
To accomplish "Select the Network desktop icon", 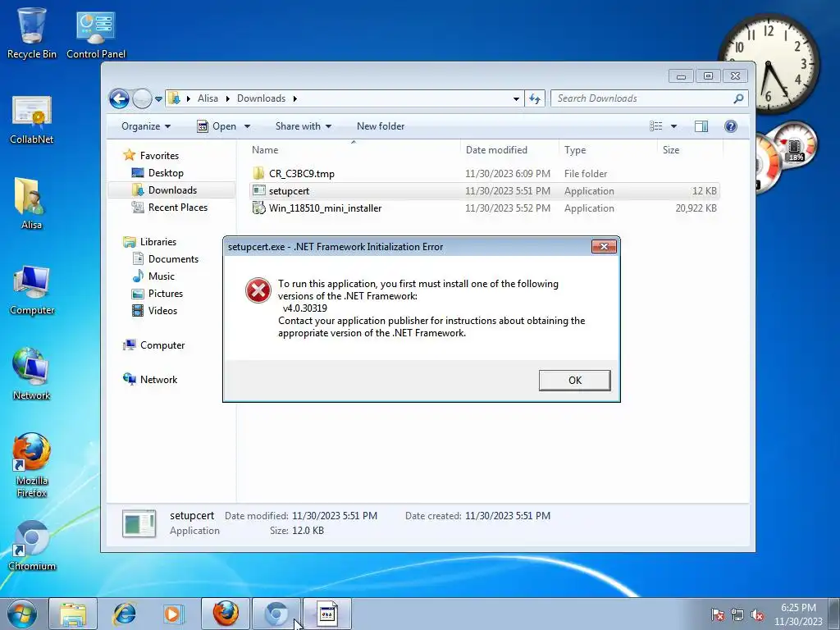I will pyautogui.click(x=32, y=374).
